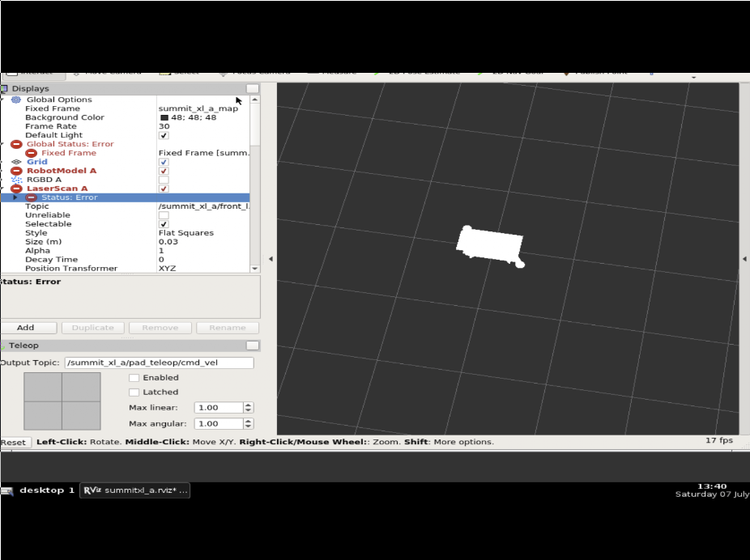Click the desktop switcher icon in the taskbar

click(x=7, y=490)
